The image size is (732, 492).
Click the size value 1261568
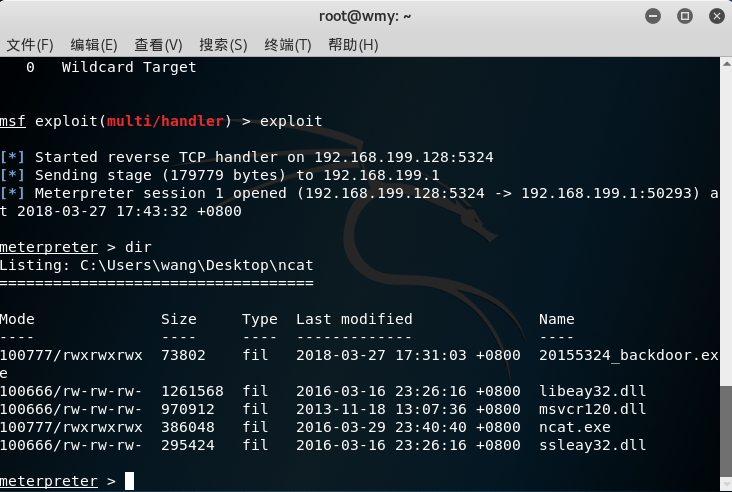pos(192,391)
